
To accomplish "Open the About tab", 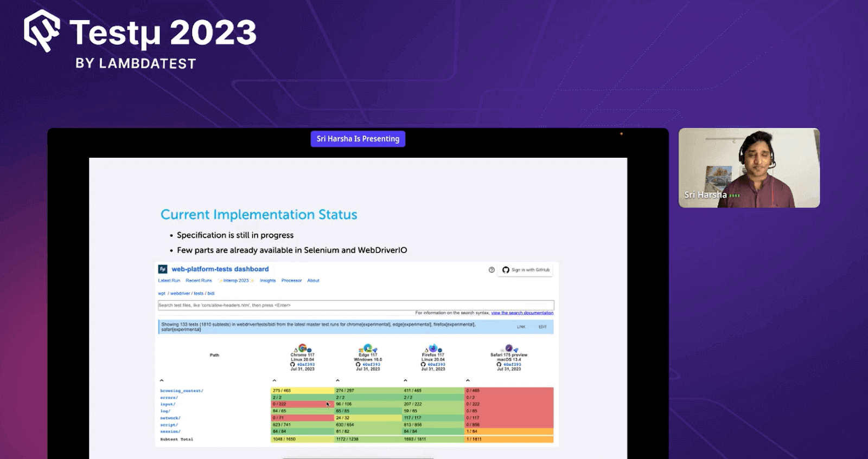I will (314, 281).
